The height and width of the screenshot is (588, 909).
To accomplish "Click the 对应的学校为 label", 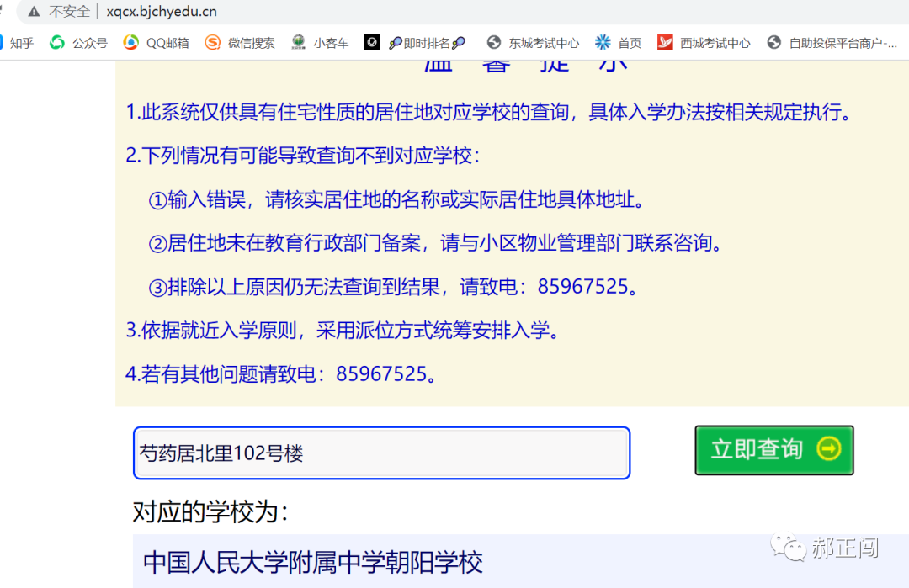I will (x=210, y=512).
